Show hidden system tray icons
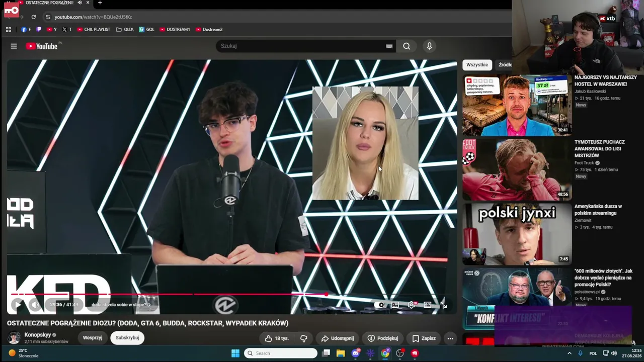The width and height of the screenshot is (644, 362). [x=570, y=353]
